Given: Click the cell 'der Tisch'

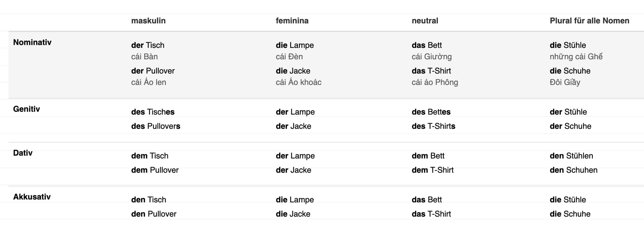Looking at the screenshot, I should (x=148, y=45).
